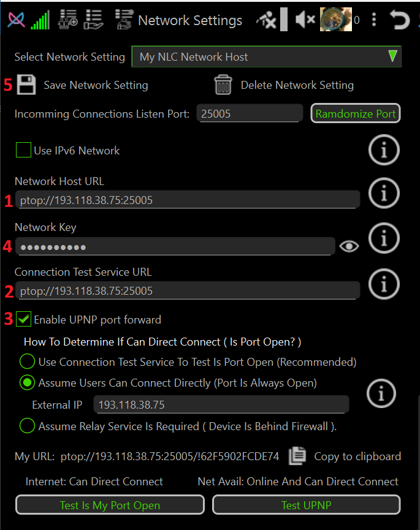
Task: Copy My URL using the clipboard icon
Action: pos(297,456)
